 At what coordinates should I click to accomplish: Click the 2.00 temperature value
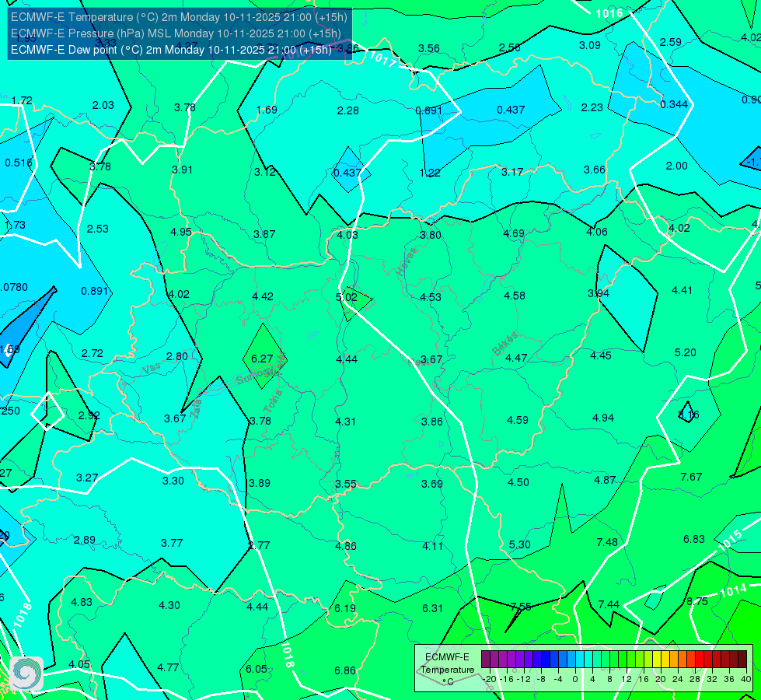[676, 166]
